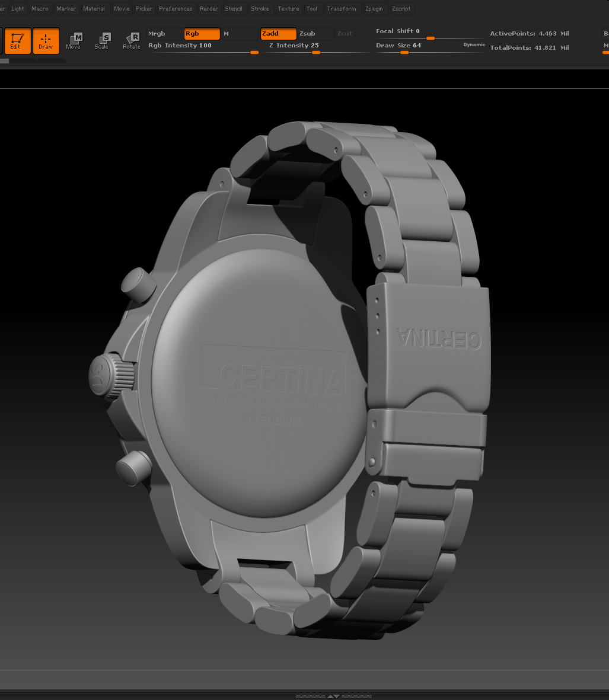Viewport: 609px width, 700px height.
Task: Toggle Draw mode button
Action: [46, 41]
